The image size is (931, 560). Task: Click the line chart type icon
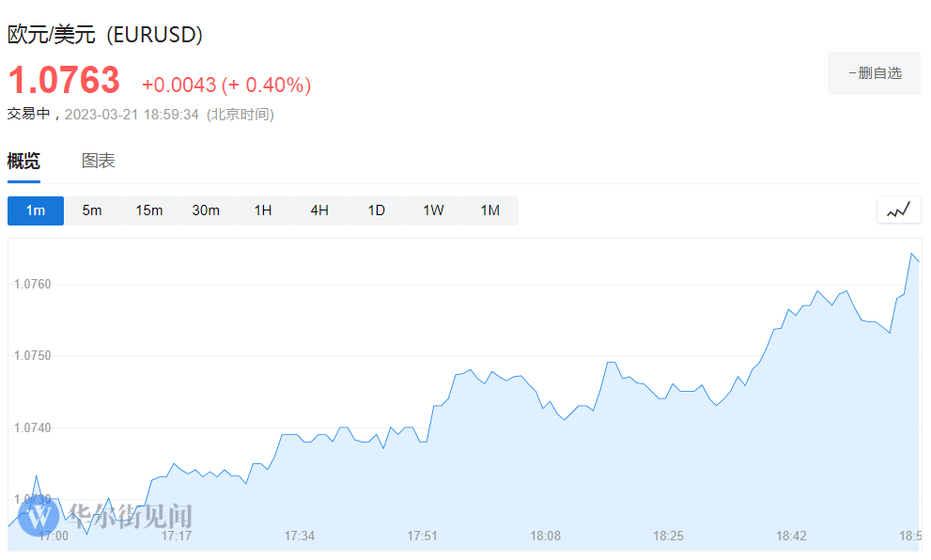coord(898,210)
